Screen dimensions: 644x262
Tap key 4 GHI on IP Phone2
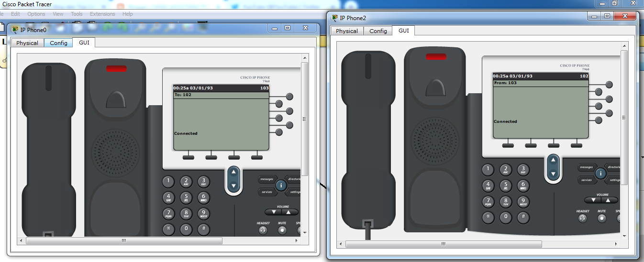tap(488, 186)
